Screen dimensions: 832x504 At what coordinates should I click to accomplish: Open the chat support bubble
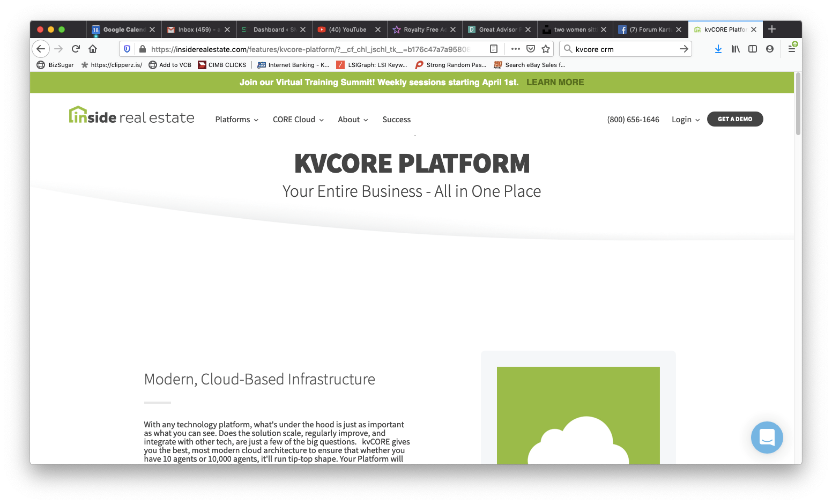pyautogui.click(x=767, y=438)
